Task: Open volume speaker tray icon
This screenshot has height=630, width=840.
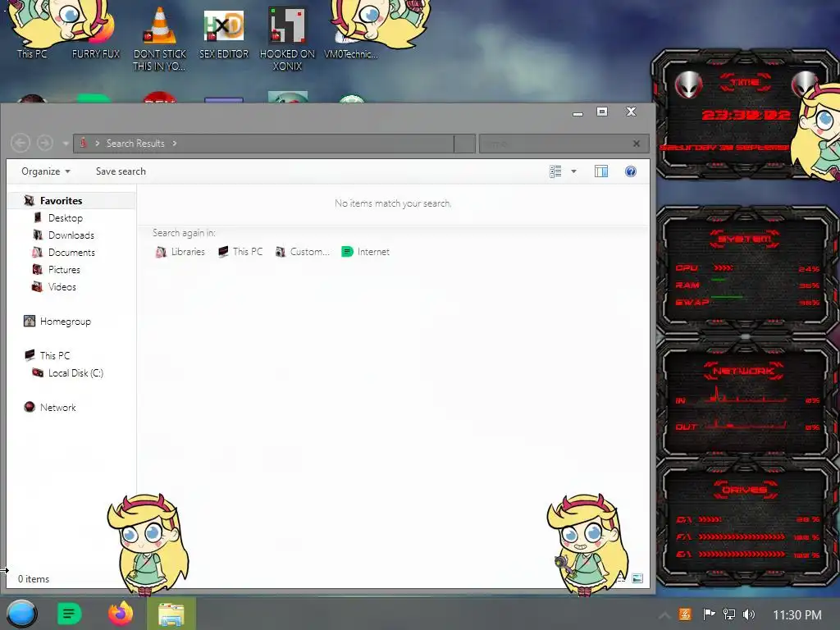Action: click(x=749, y=614)
